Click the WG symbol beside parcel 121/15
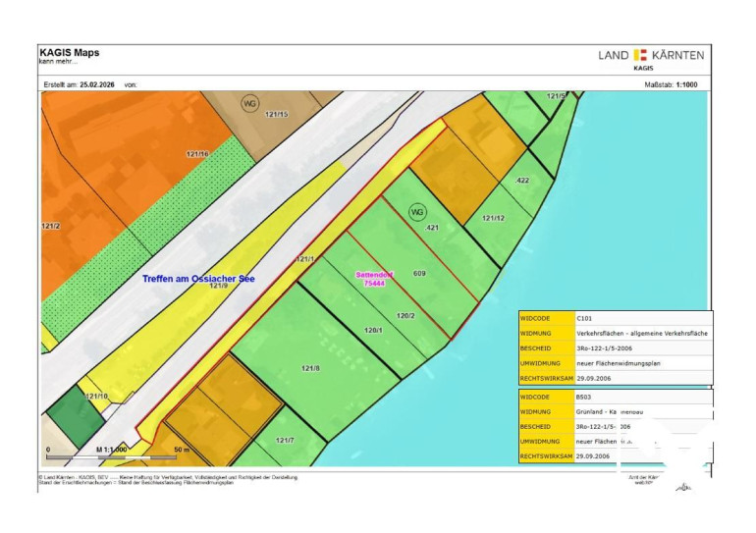Image resolution: width=756 pixels, height=533 pixels. (x=249, y=102)
